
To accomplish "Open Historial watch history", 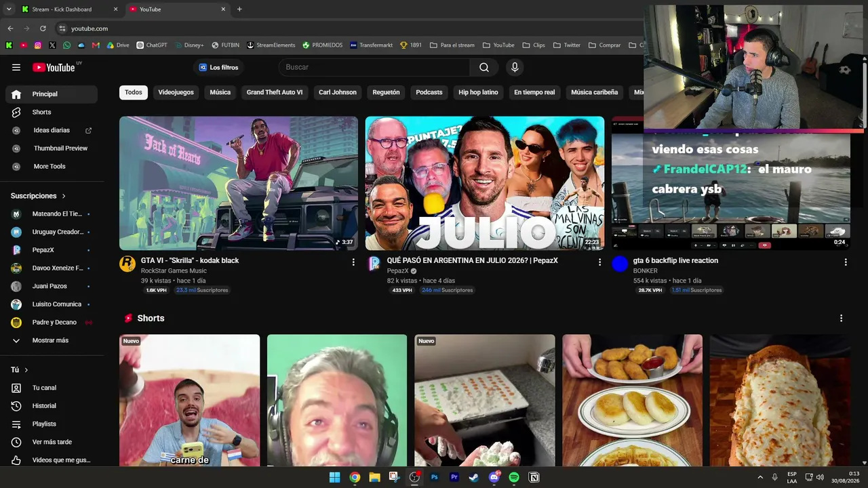I will [52, 406].
